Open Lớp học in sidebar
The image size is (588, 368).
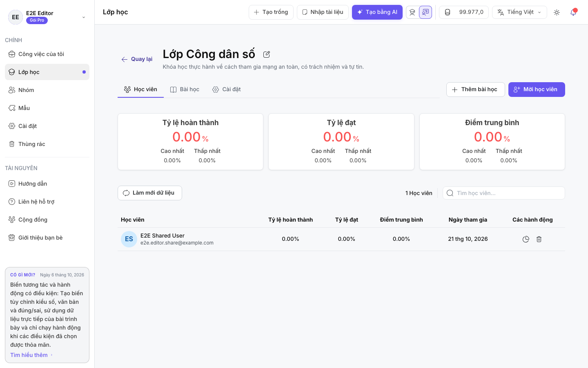tap(47, 72)
